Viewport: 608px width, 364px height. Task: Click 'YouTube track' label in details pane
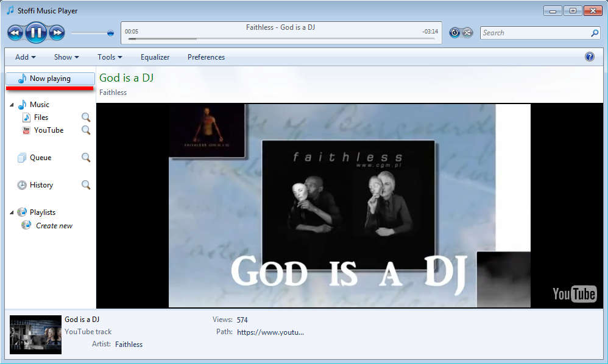[x=88, y=332]
